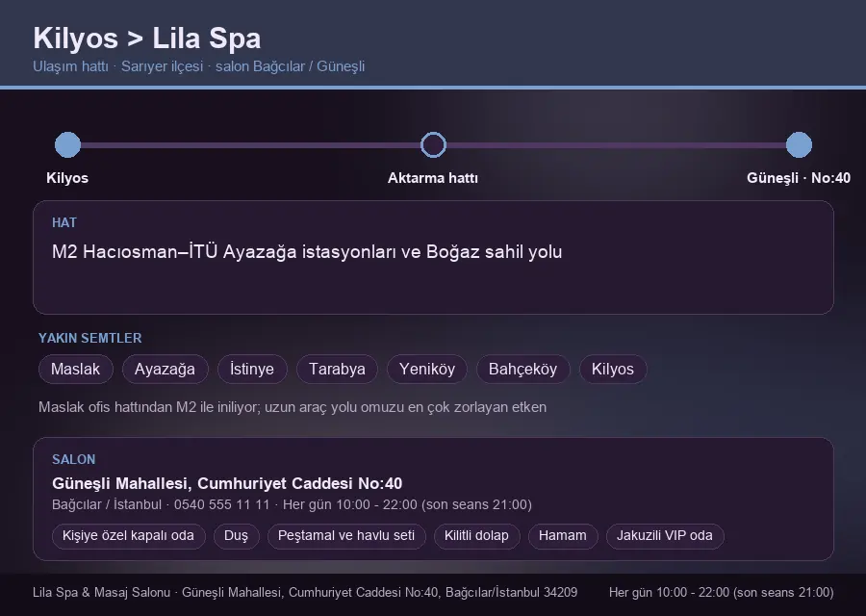Viewport: 866px width, 616px height.
Task: Click the Ulaşım hattı subtitle line
Action: (x=199, y=66)
